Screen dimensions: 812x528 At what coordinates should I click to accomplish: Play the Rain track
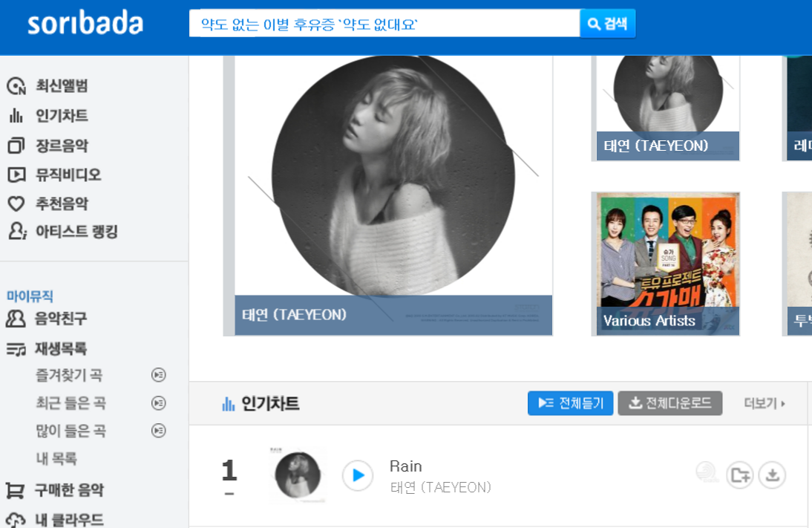[x=358, y=475]
